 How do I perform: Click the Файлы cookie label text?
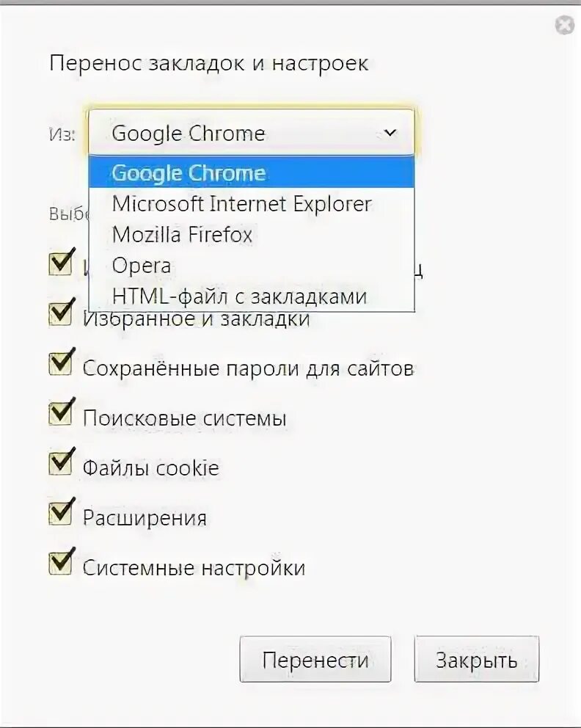coord(150,468)
